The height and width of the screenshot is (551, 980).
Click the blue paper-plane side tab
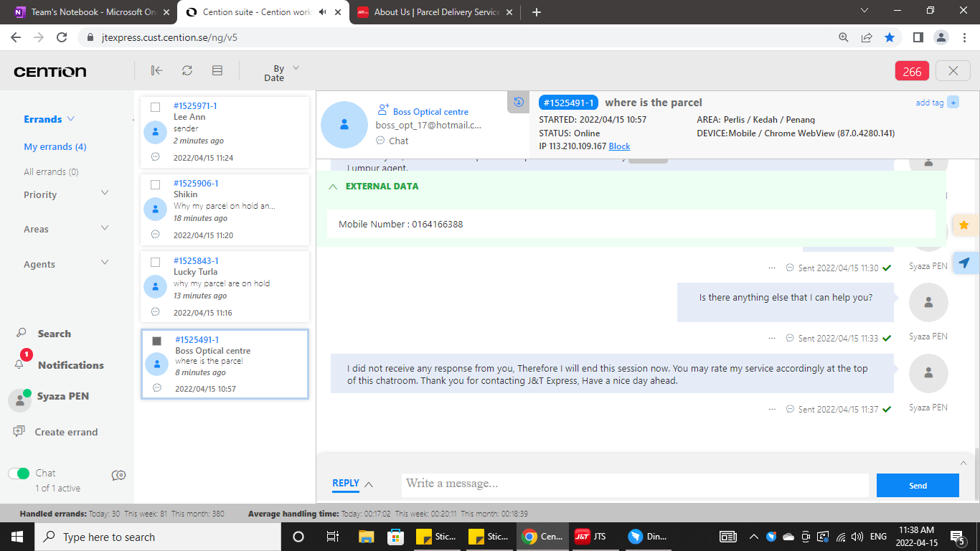tap(964, 263)
